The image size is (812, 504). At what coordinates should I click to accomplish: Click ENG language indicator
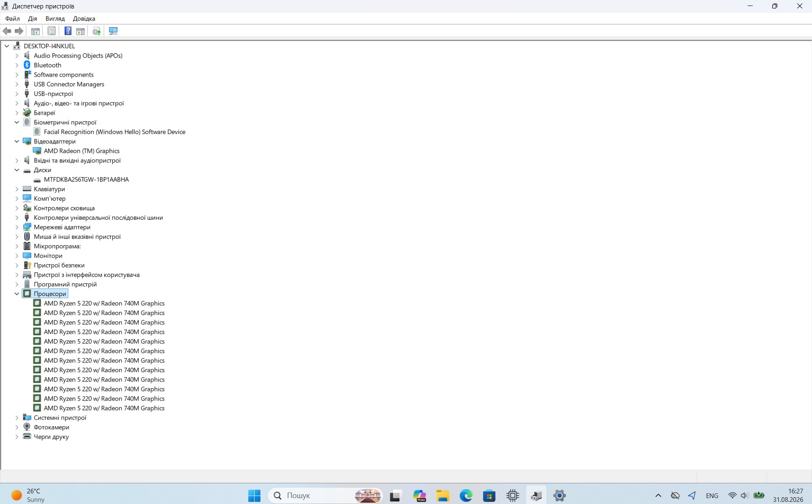click(712, 496)
